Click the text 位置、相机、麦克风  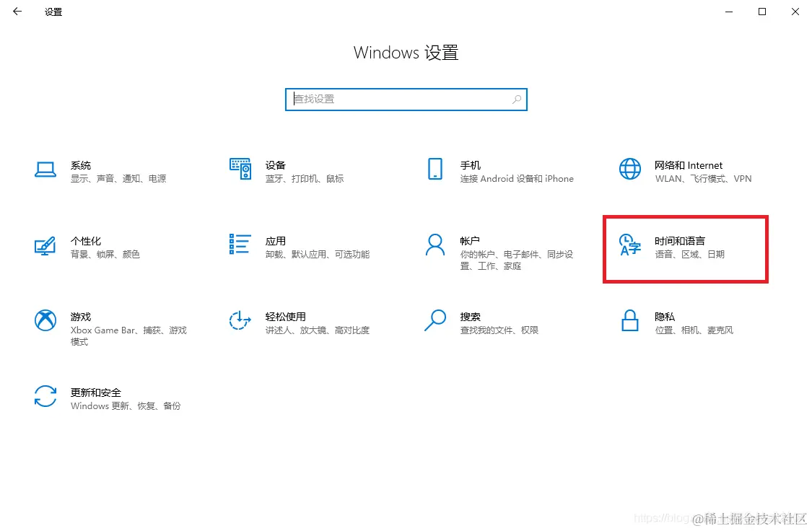click(x=694, y=330)
